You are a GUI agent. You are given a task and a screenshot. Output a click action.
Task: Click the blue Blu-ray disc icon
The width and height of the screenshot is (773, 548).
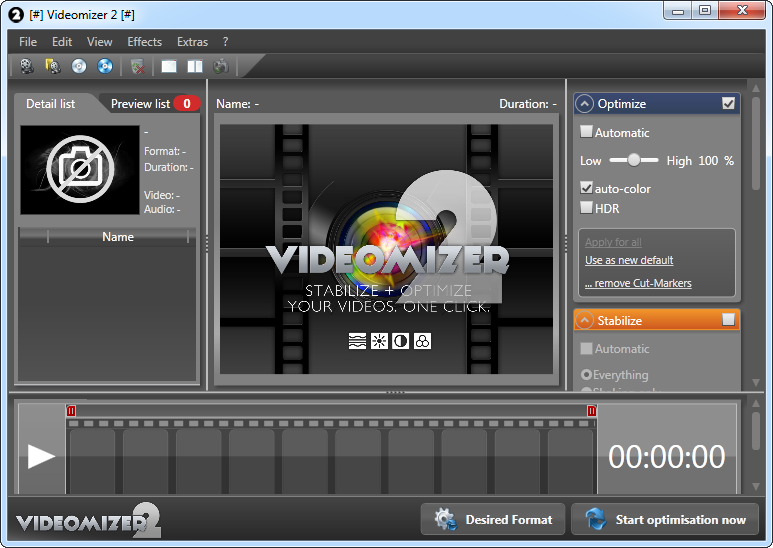[x=105, y=66]
